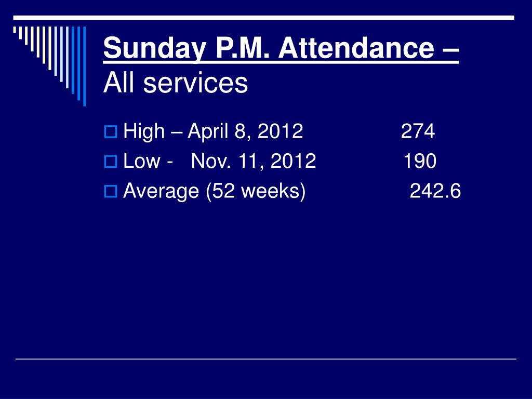Click the square bullet beside Average
Viewport: 532px width, 399px height.
click(x=111, y=191)
